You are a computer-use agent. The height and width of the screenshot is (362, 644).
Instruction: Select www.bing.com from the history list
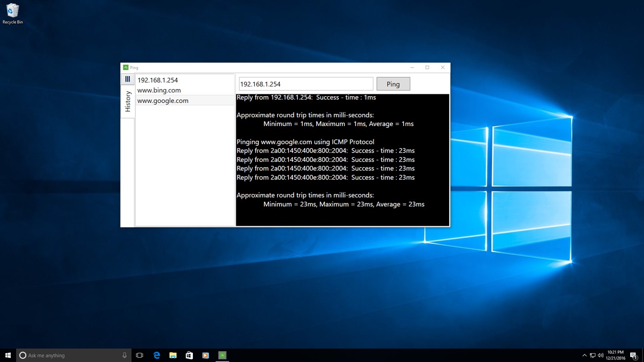click(159, 90)
